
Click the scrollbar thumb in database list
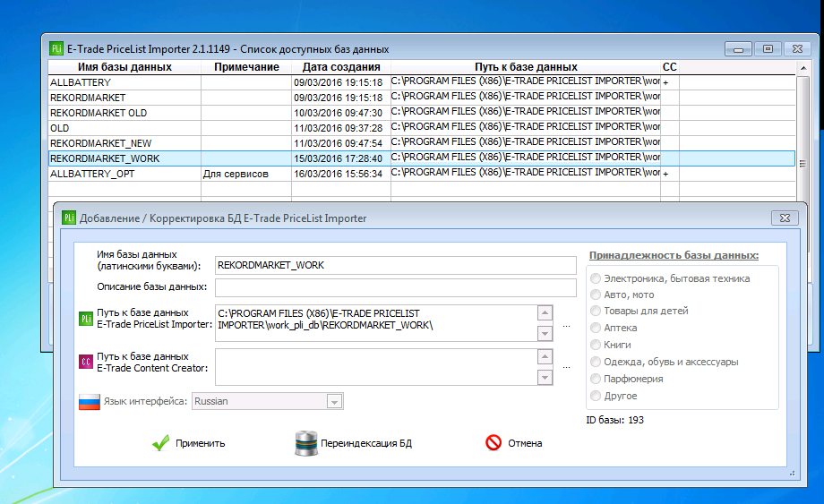[803, 163]
